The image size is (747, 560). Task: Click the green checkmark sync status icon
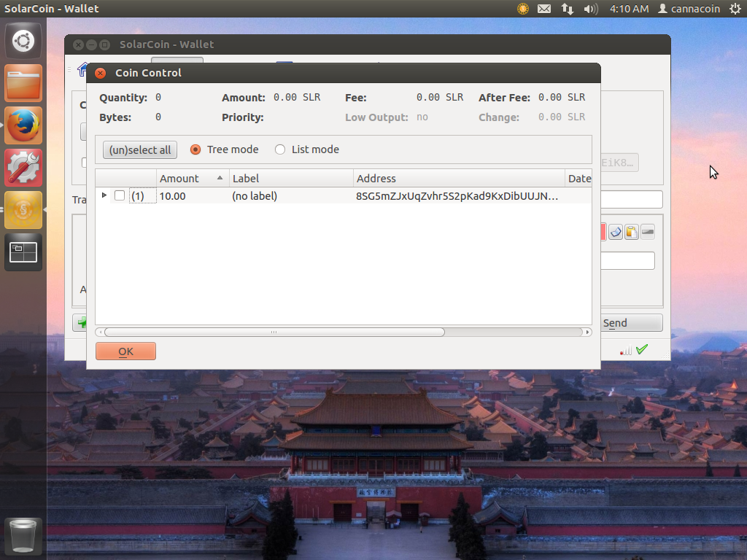[642, 349]
